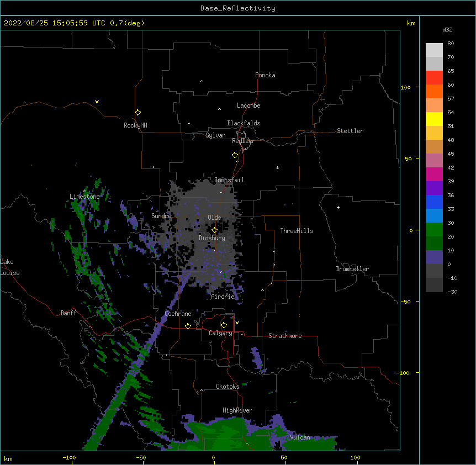Pick the bright yellow 54-51 dBZ legend swatch
The image size is (476, 465).
(434, 119)
